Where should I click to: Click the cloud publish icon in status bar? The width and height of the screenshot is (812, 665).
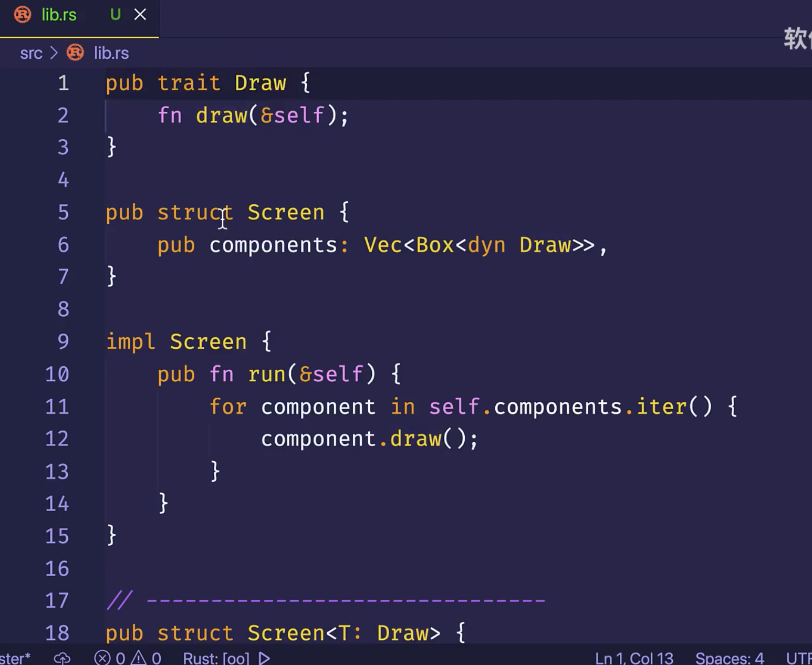click(x=62, y=658)
